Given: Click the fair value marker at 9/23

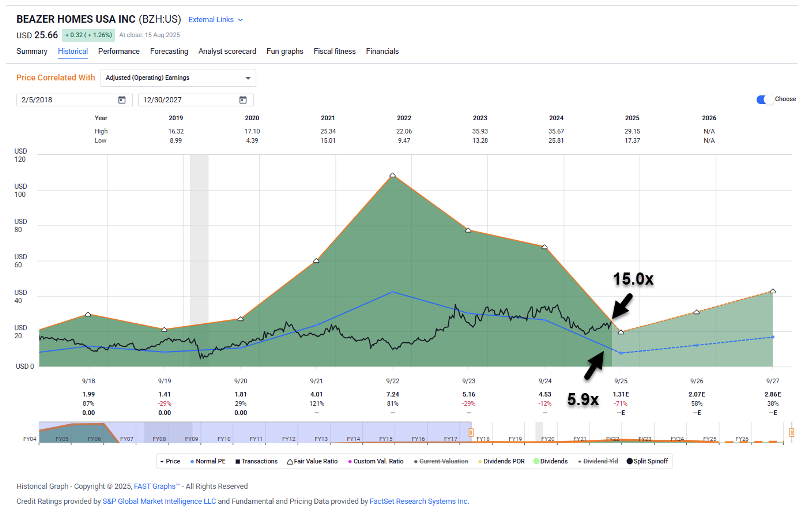Looking at the screenshot, I should coord(468,230).
